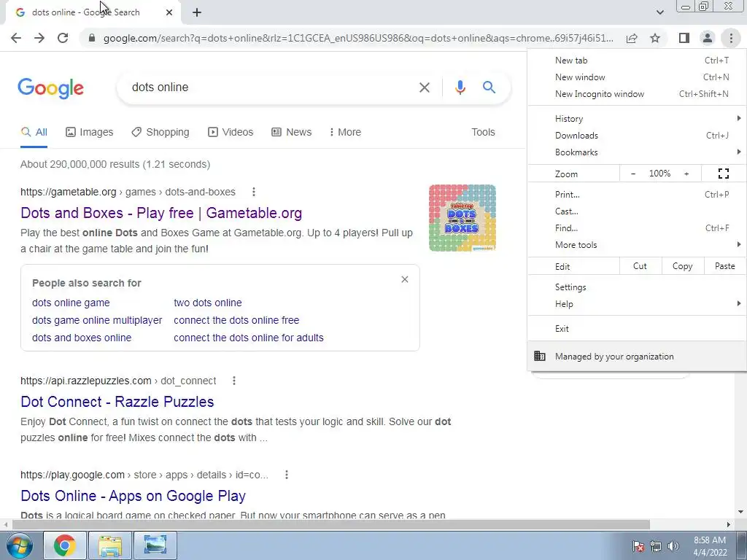Image resolution: width=747 pixels, height=560 pixels.
Task: Choose Cast... in the menu
Action: pyautogui.click(x=637, y=211)
